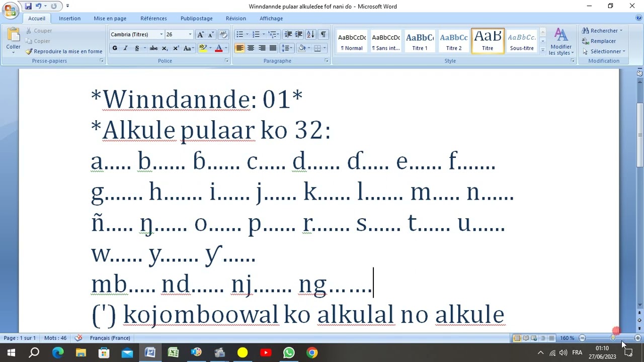Apply the Sans interligne style

click(386, 41)
